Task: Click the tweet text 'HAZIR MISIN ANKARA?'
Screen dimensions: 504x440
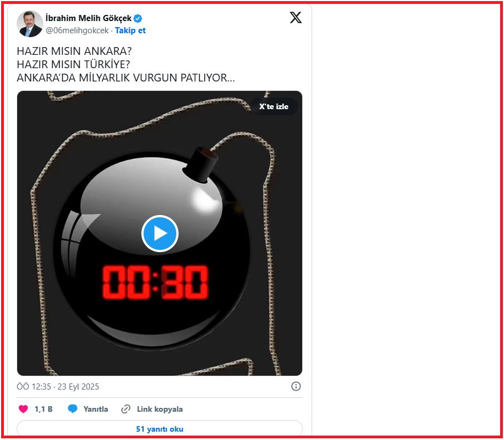Action: coord(74,51)
